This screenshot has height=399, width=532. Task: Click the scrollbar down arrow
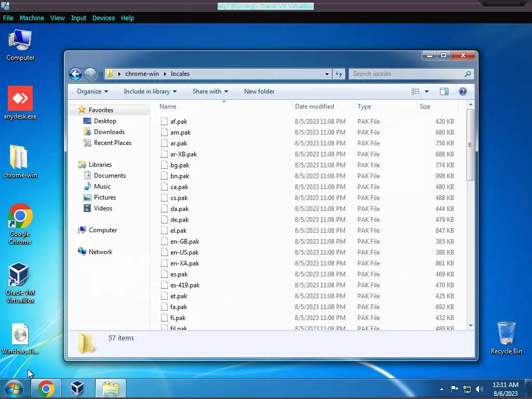[x=470, y=326]
